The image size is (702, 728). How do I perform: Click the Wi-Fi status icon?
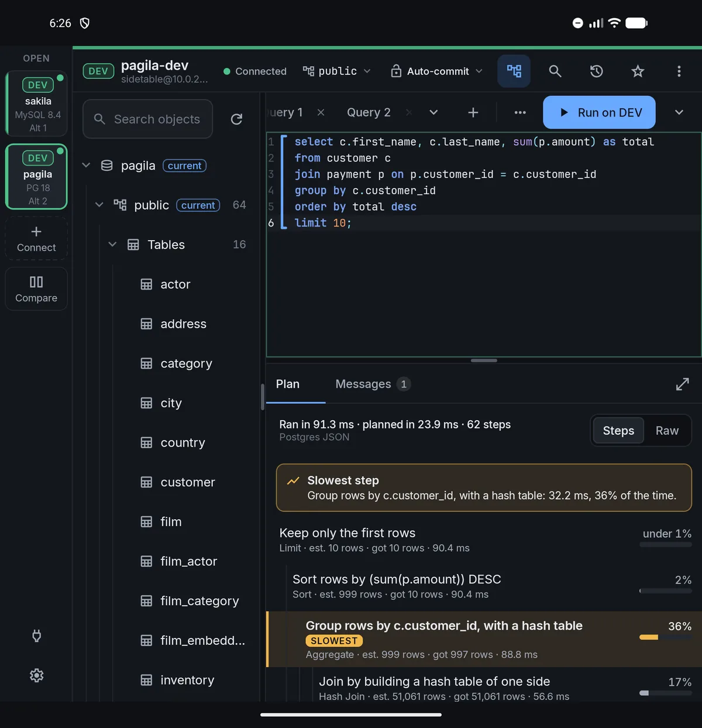point(614,23)
